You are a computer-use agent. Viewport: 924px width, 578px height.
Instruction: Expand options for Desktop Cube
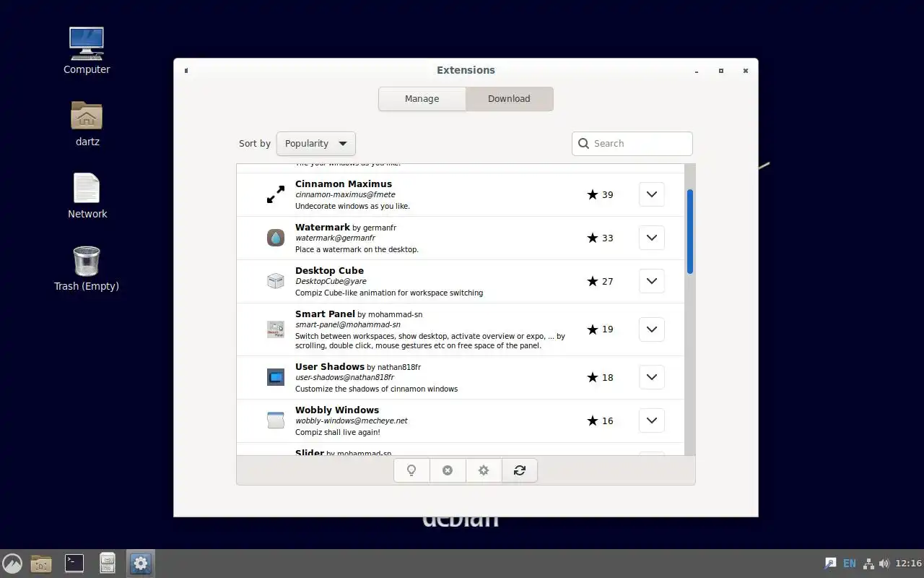(652, 281)
